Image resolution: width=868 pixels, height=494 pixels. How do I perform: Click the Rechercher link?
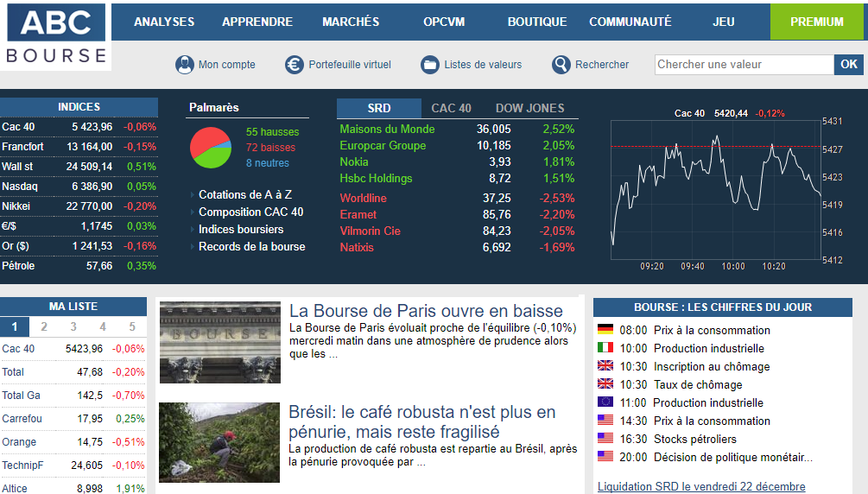coord(602,65)
